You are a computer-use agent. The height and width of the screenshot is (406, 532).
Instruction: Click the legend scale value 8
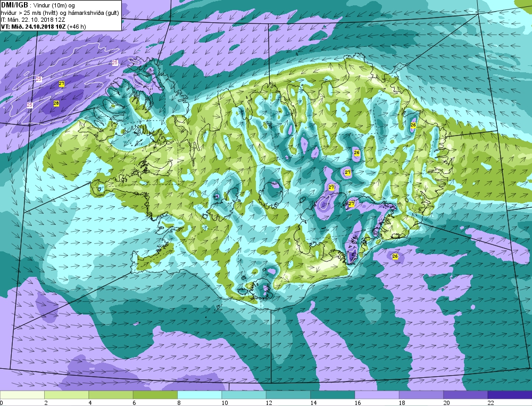[179, 403]
